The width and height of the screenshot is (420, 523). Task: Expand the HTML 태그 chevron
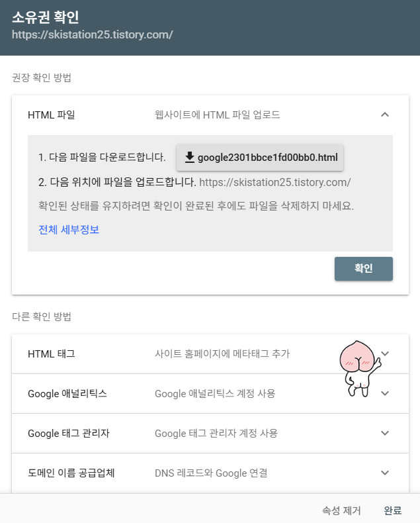coord(385,354)
